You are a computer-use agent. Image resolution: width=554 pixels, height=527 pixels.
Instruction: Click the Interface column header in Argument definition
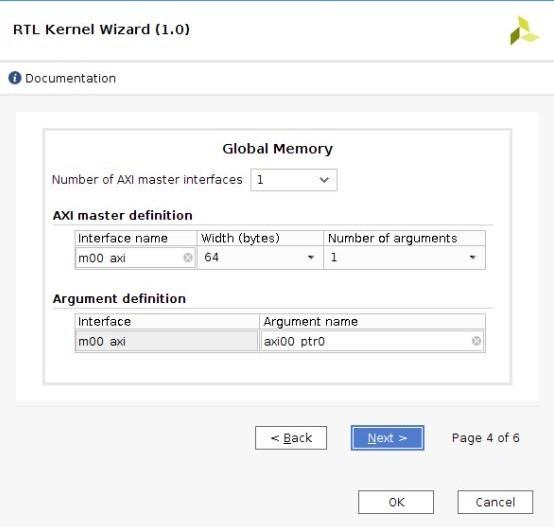(x=167, y=322)
